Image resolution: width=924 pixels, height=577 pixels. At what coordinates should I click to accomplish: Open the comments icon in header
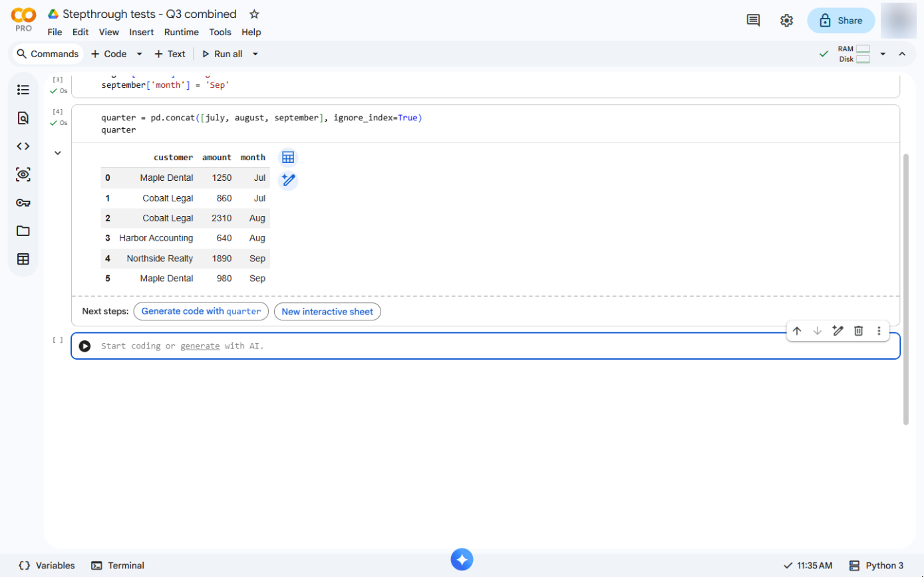coord(754,21)
